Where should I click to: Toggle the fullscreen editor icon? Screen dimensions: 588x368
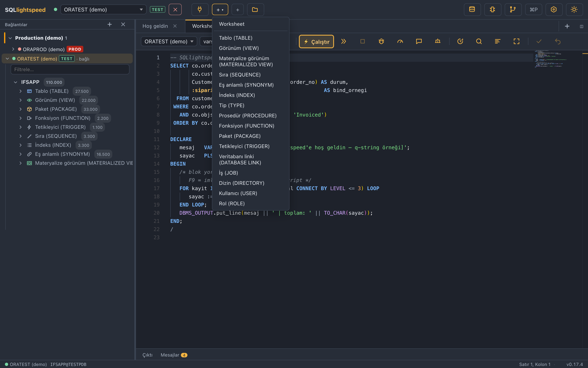516,41
